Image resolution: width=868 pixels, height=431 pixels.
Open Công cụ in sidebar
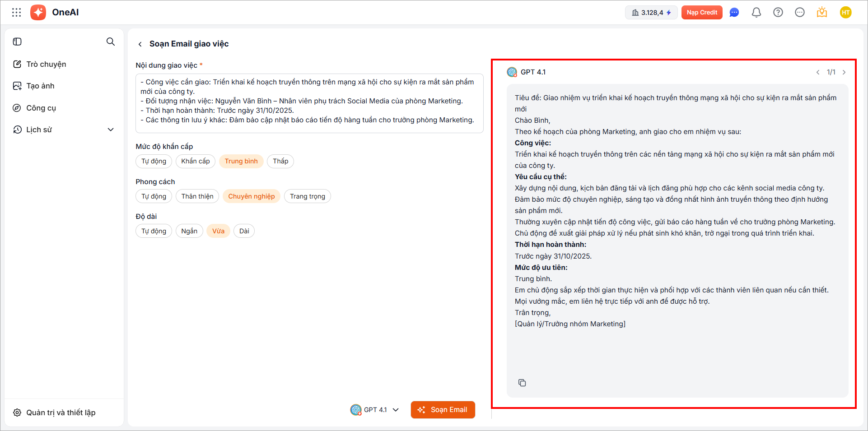tap(41, 108)
